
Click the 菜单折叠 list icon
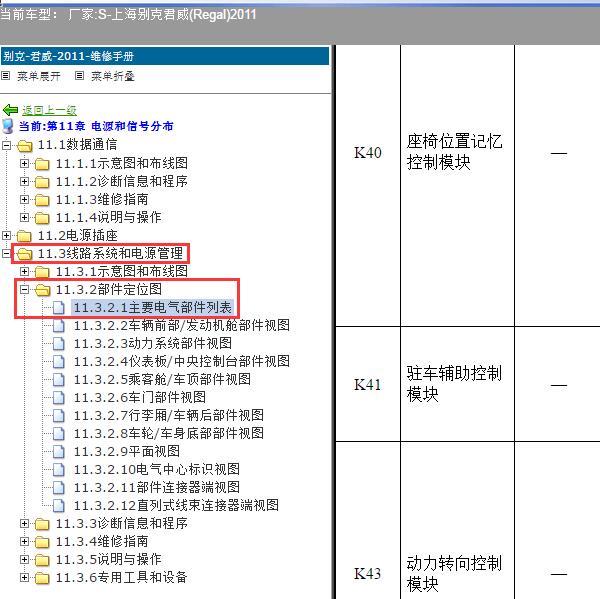(79, 76)
